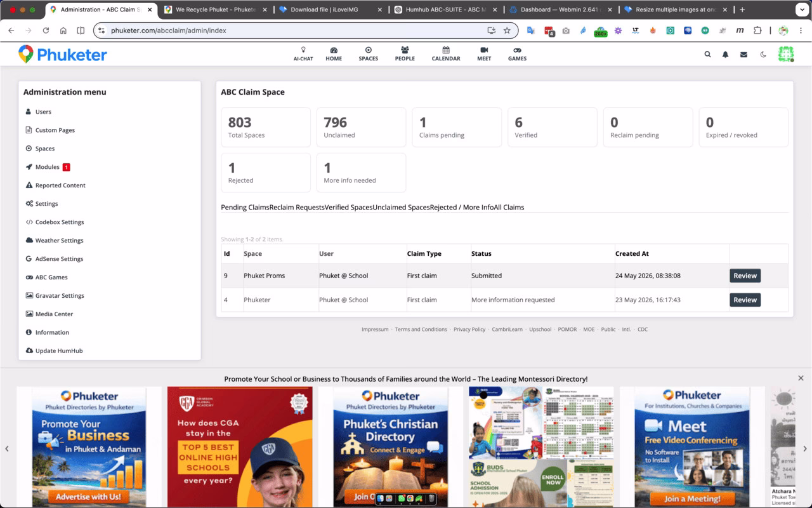Open the Chrome three-dot menu
Viewport: 812px width, 508px height.
point(802,30)
